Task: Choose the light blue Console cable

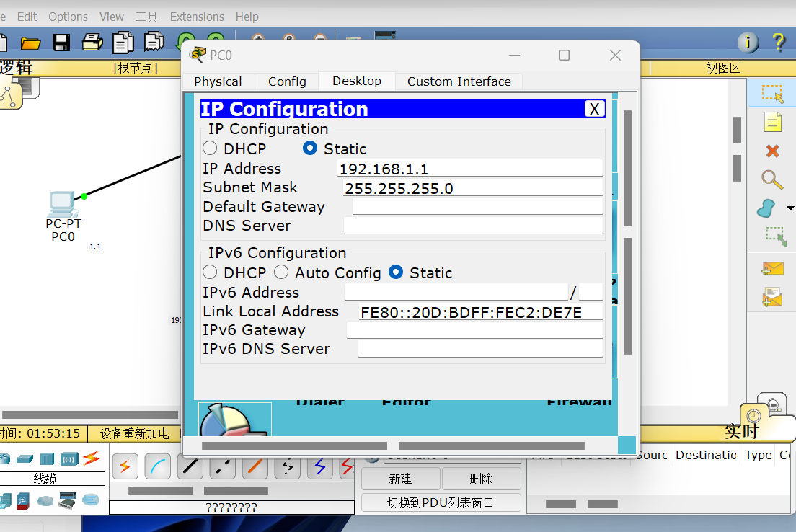Action: pyautogui.click(x=157, y=466)
